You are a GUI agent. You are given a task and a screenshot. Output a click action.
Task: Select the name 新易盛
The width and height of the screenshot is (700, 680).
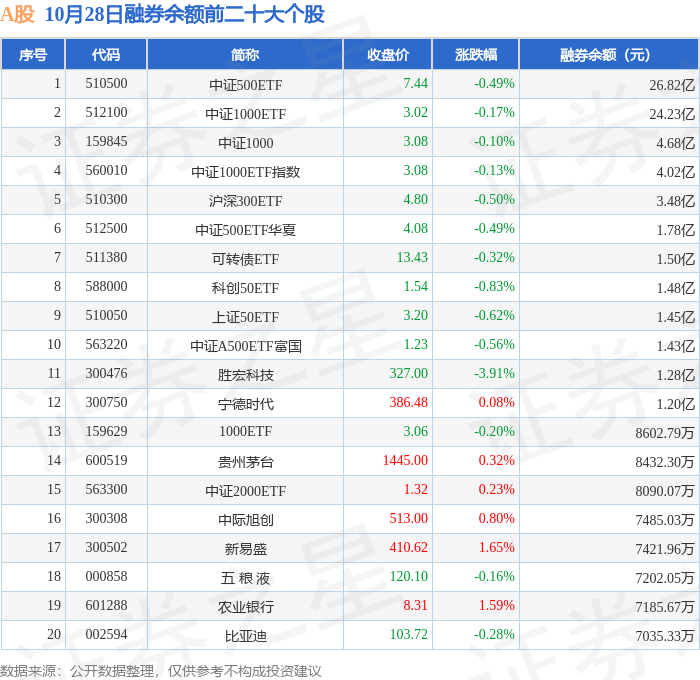pyautogui.click(x=246, y=549)
